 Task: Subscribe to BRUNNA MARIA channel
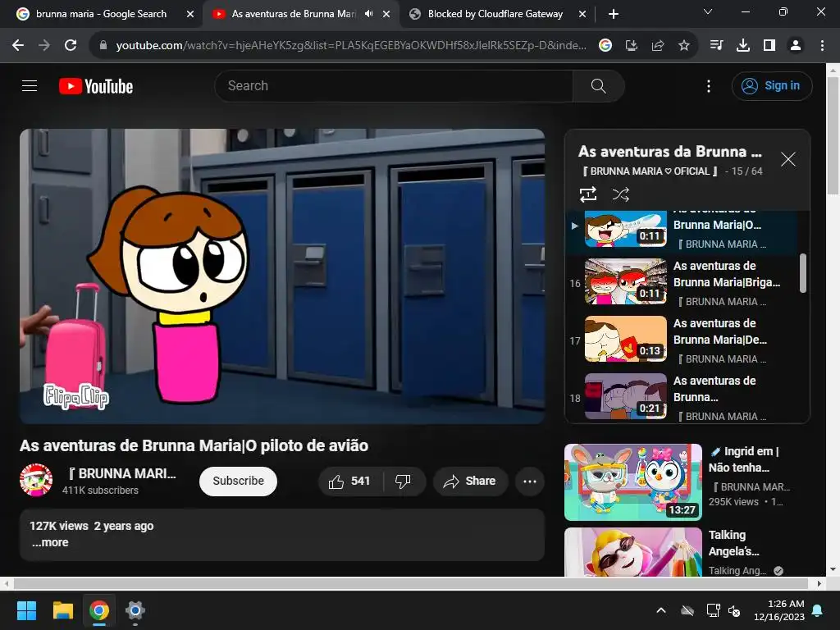click(x=238, y=481)
